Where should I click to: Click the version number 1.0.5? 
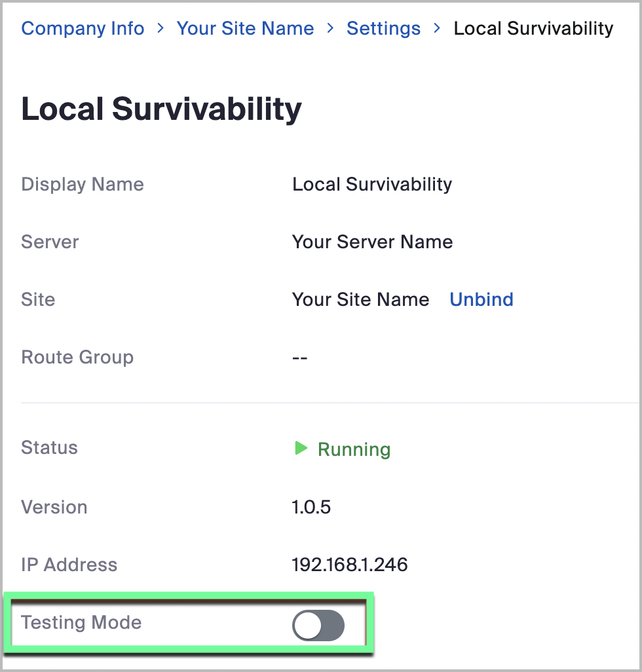311,507
